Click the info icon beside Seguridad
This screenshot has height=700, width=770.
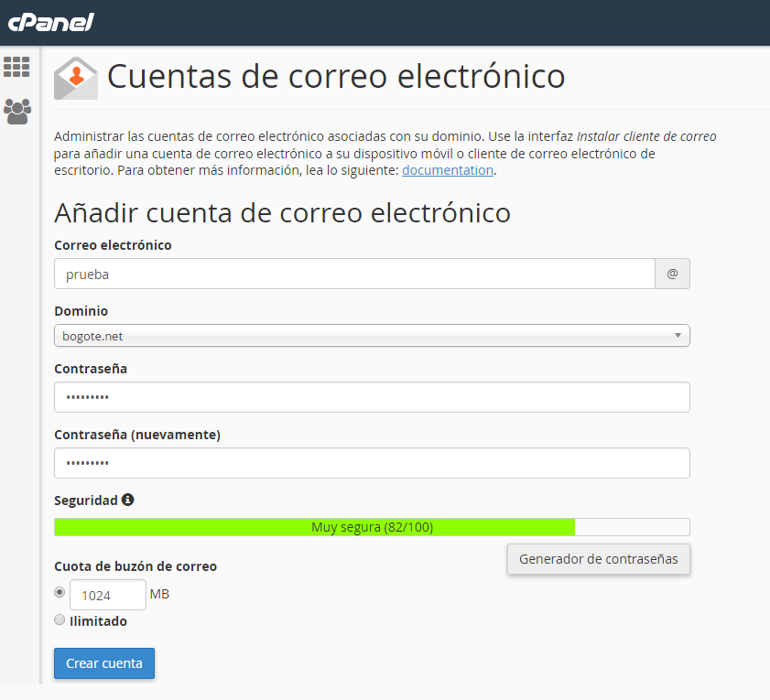click(x=128, y=501)
